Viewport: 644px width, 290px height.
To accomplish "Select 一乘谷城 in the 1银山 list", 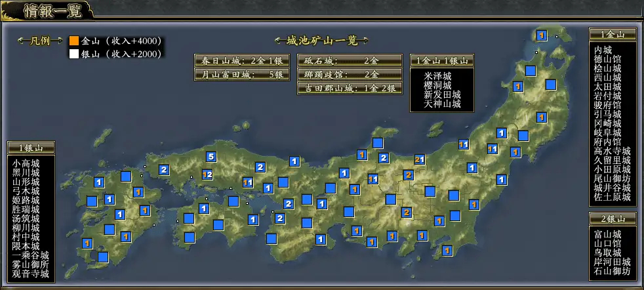I will click(x=30, y=255).
